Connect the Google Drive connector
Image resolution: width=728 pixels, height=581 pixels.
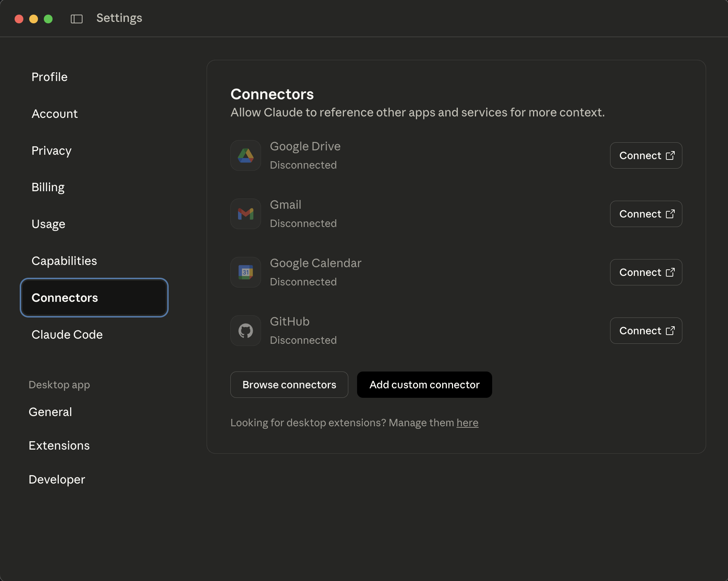pyautogui.click(x=646, y=155)
